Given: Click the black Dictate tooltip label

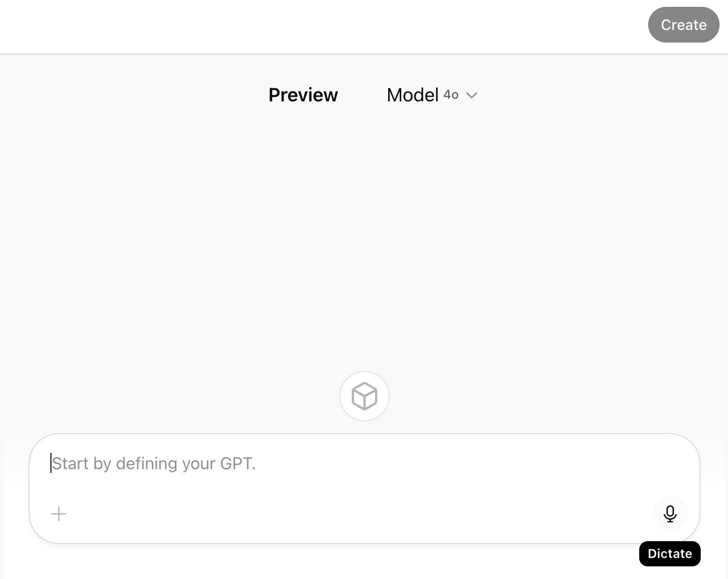Looking at the screenshot, I should (670, 554).
